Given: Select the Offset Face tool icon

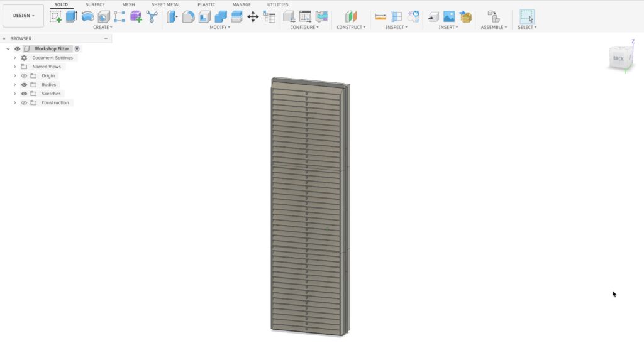Looking at the screenshot, I should [x=237, y=17].
